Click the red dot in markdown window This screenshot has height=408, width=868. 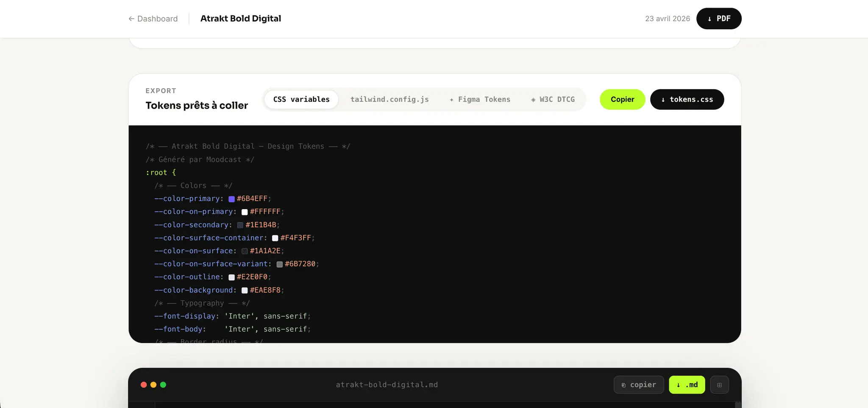[144, 385]
